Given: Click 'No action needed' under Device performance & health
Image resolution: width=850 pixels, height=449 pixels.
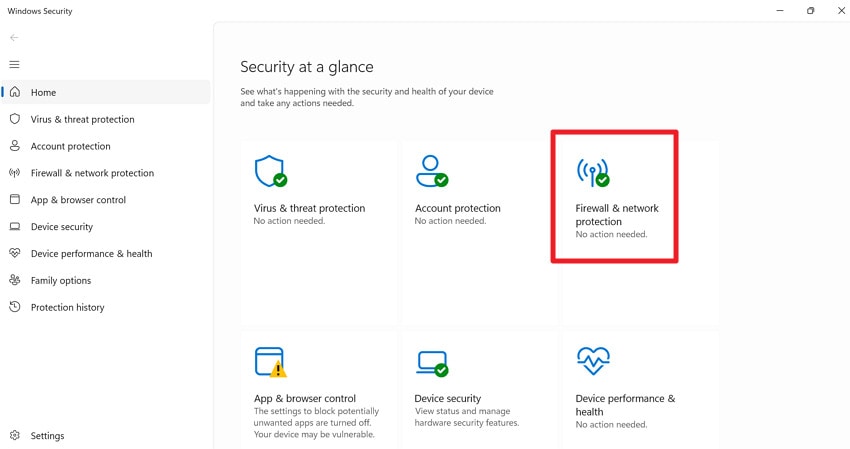Looking at the screenshot, I should click(x=611, y=425).
